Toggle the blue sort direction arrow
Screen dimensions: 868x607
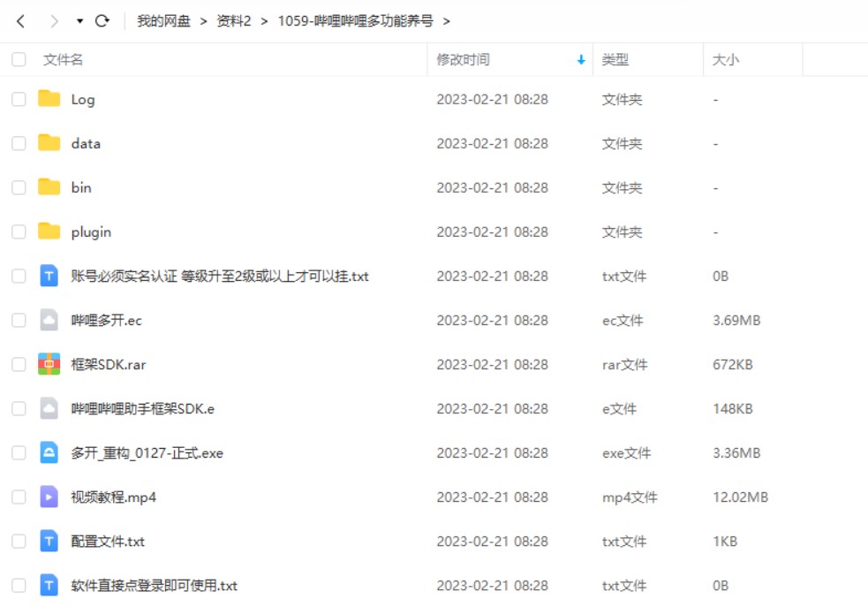pyautogui.click(x=581, y=60)
